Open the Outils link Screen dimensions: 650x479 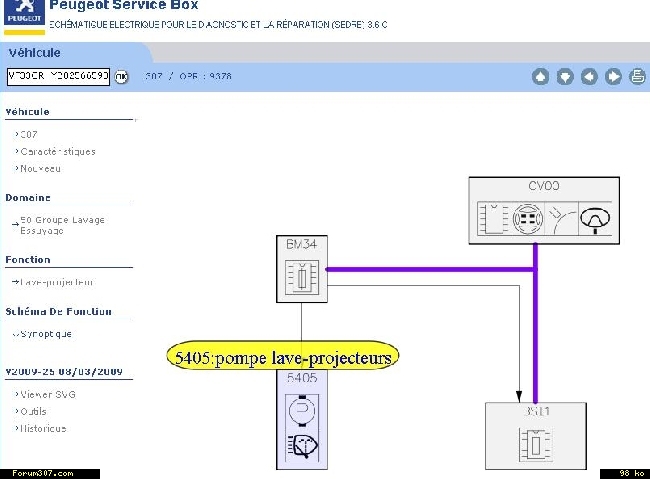[33, 412]
